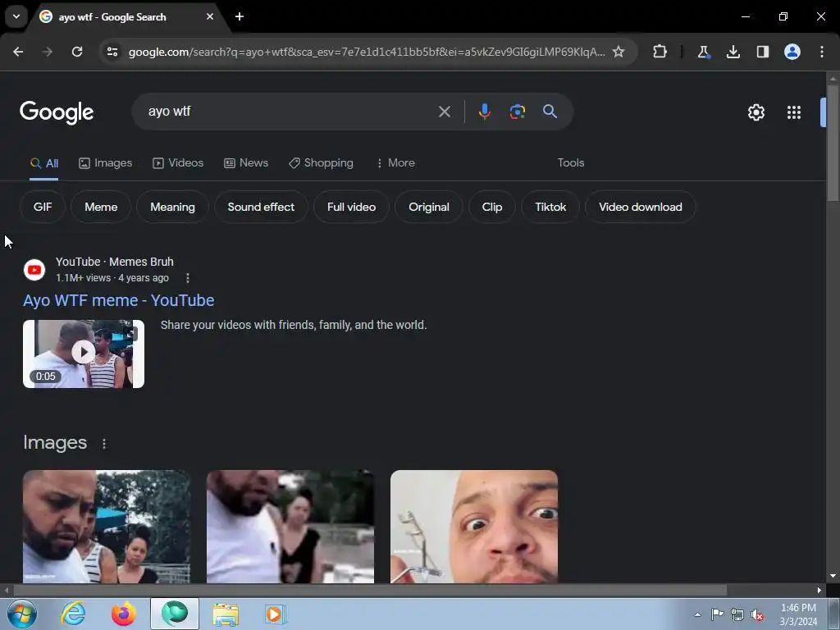The width and height of the screenshot is (840, 630).
Task: Launch Firefox from the taskbar
Action: point(124,614)
